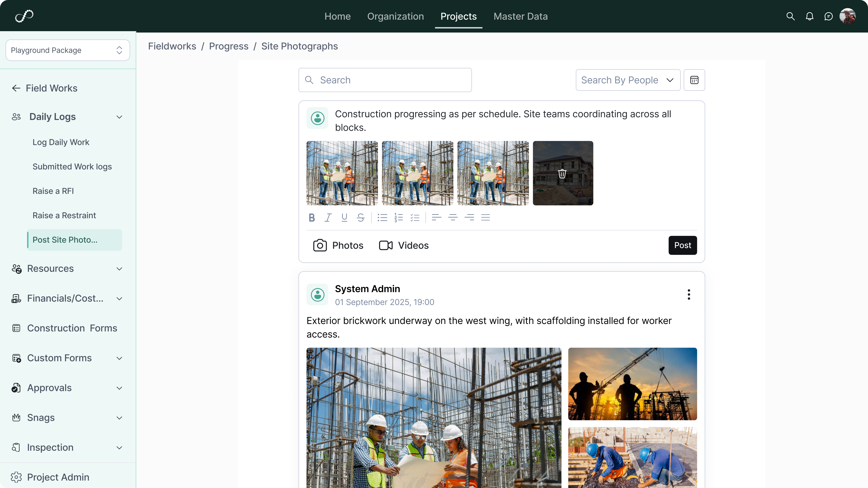The image size is (868, 488).
Task: Click the infinity logo in header
Action: [24, 16]
